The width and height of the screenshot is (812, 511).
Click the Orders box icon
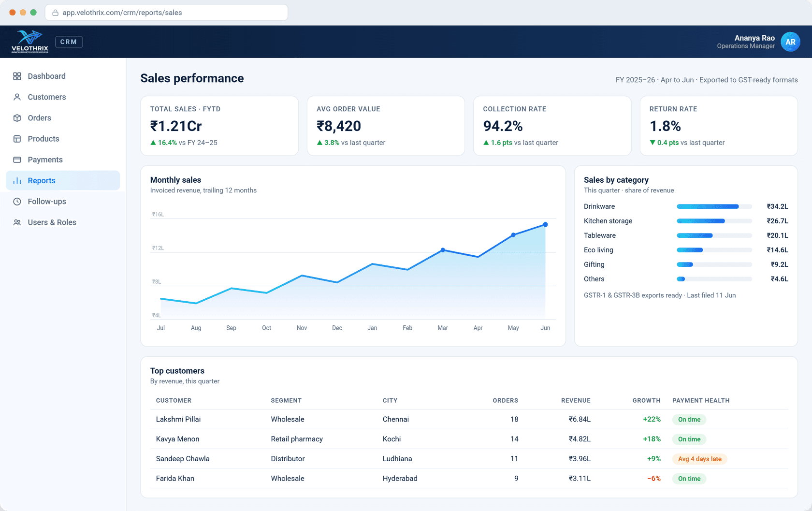pyautogui.click(x=17, y=118)
